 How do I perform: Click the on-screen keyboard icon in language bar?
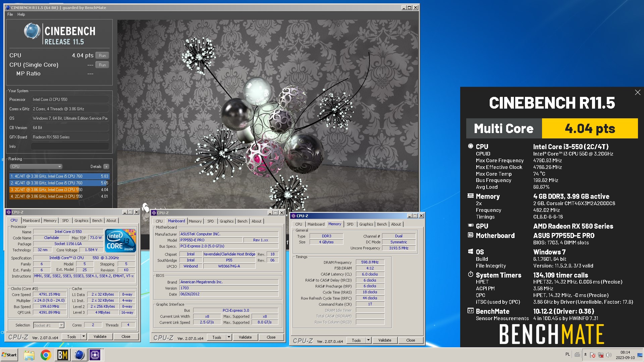click(x=577, y=354)
